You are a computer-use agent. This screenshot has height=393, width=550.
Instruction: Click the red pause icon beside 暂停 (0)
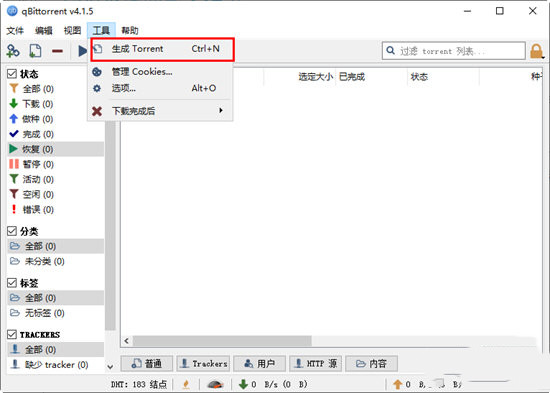tap(14, 164)
